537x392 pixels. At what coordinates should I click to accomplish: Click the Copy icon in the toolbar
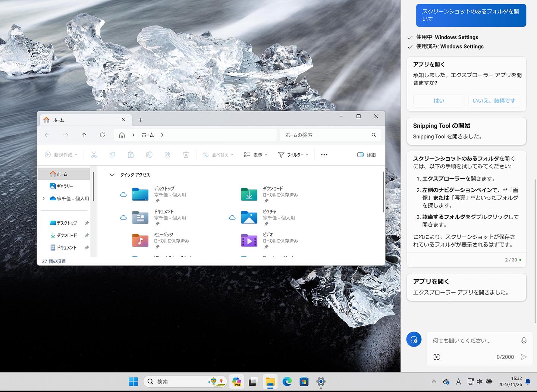point(112,154)
